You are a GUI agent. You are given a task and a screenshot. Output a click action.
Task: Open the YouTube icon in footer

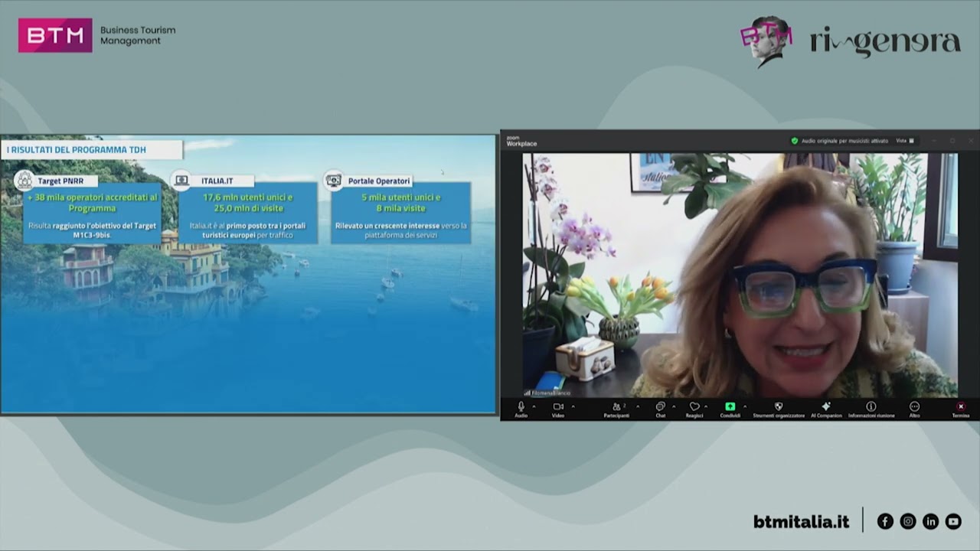point(953,521)
